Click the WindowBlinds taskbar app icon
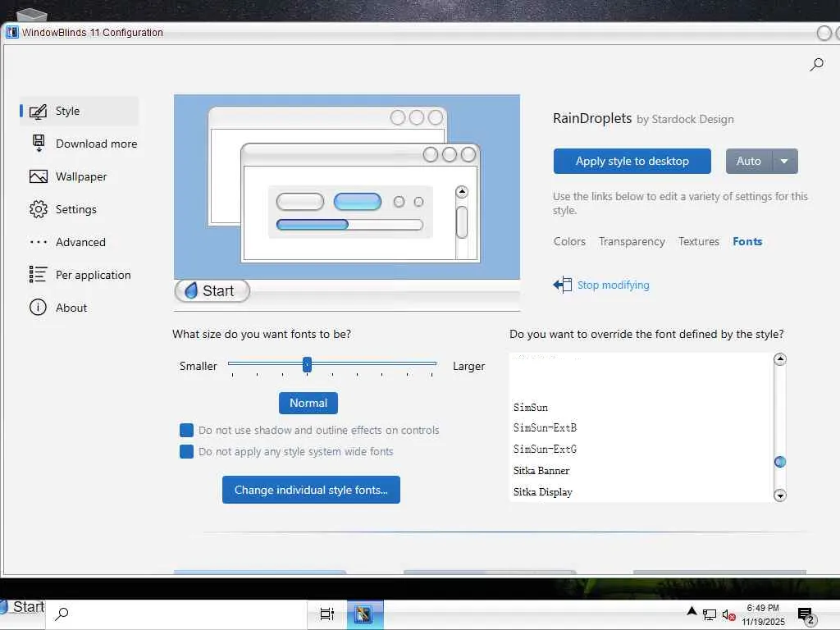 click(364, 614)
